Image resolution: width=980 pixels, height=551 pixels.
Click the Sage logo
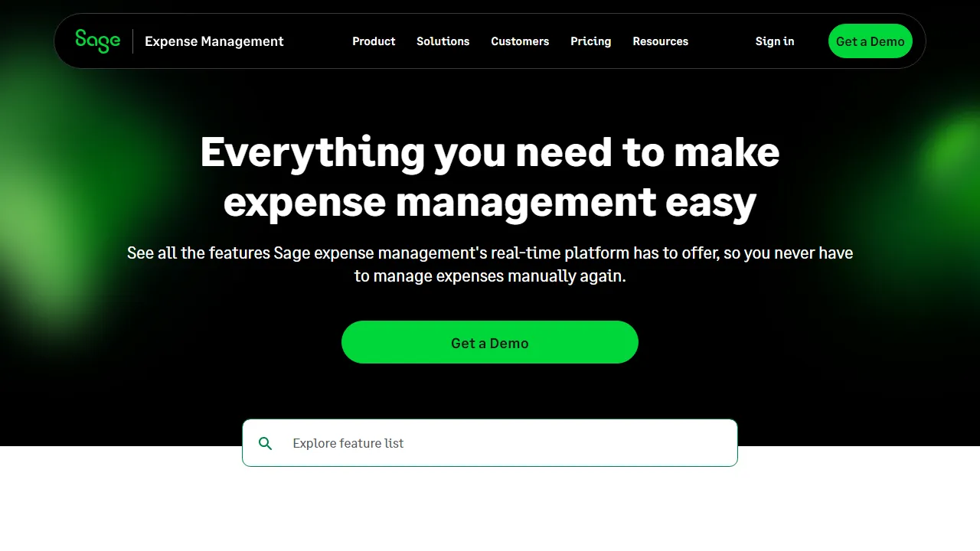click(x=97, y=41)
